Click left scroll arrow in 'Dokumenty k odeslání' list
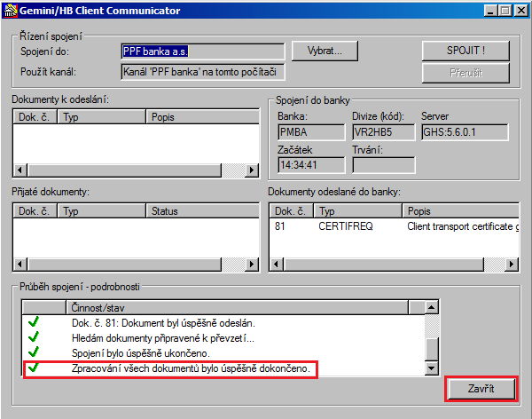The image size is (532, 419). tap(20, 170)
